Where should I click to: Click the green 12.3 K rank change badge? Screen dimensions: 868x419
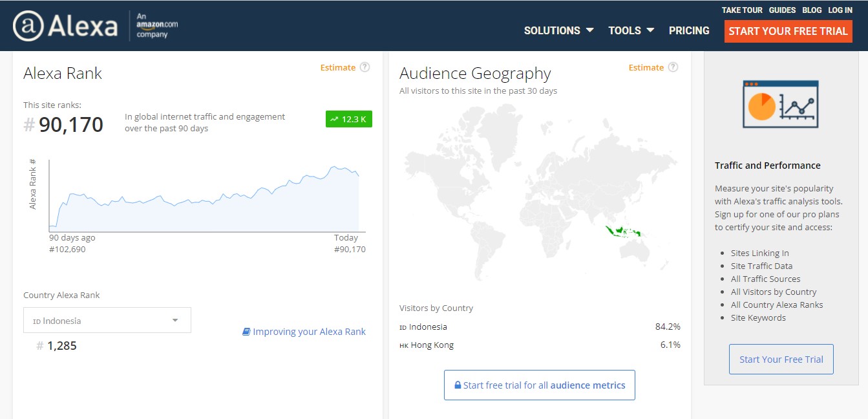point(349,119)
